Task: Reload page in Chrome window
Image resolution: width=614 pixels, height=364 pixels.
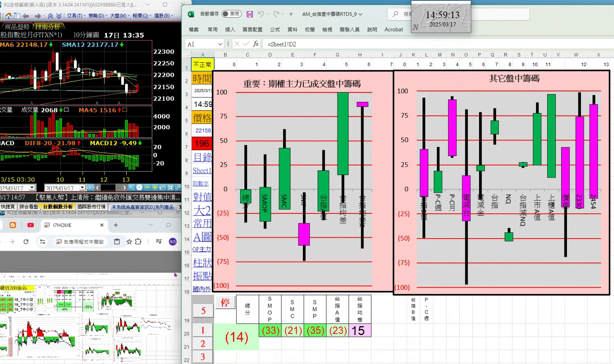Action: [x=26, y=242]
